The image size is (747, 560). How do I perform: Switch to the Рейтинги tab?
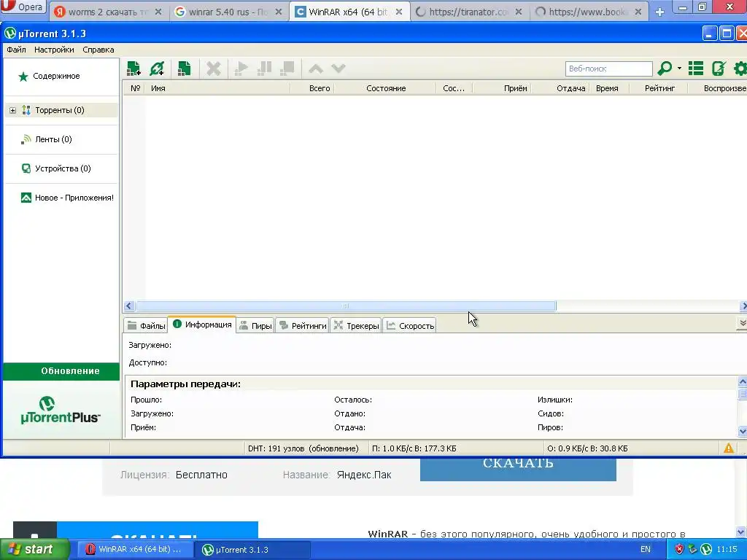tap(303, 326)
